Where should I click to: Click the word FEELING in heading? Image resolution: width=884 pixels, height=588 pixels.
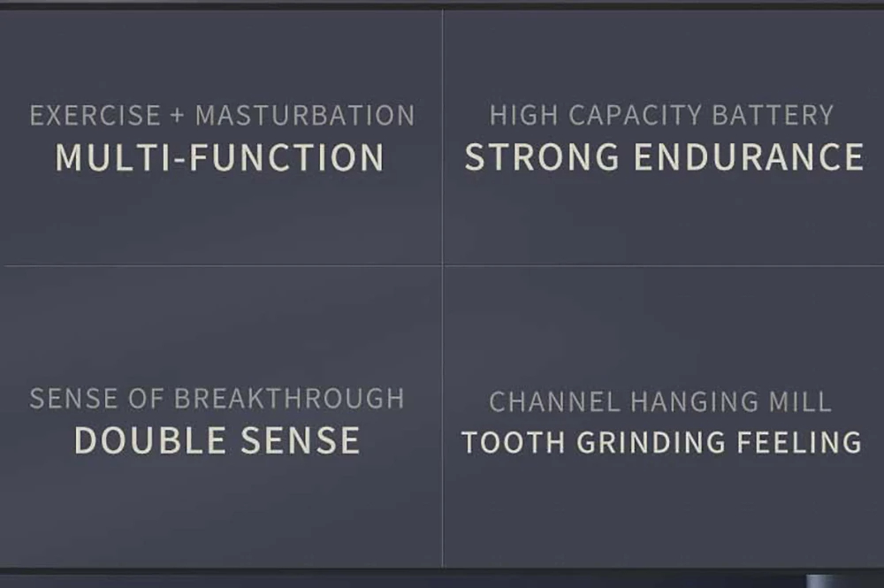pyautogui.click(x=799, y=442)
